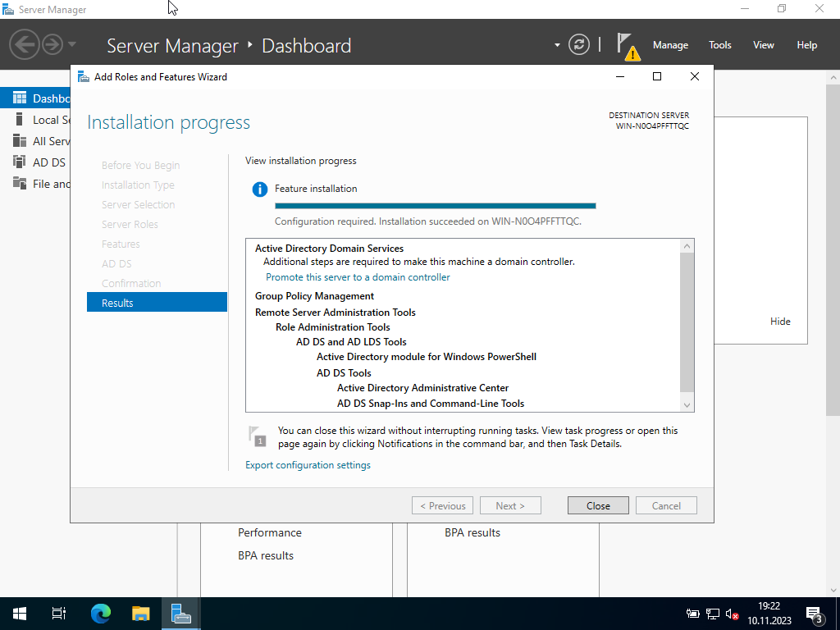Image resolution: width=840 pixels, height=630 pixels.
Task: Open the Action Center notifications icon
Action: tap(815, 614)
